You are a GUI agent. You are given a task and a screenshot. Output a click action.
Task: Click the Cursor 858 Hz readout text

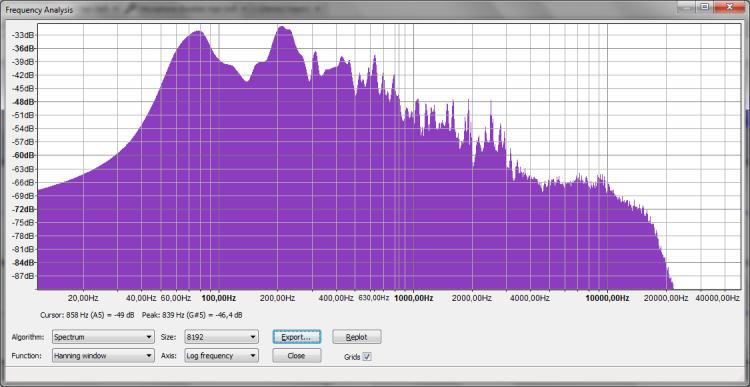(88, 315)
